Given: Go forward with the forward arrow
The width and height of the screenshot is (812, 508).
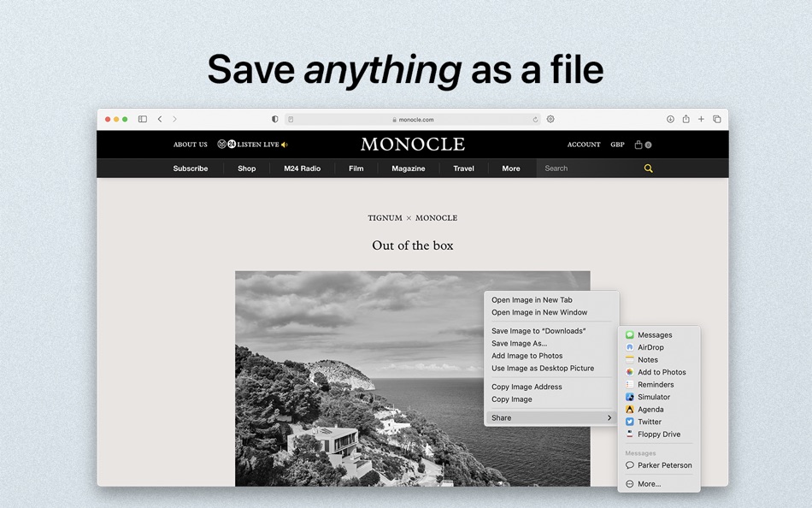Looking at the screenshot, I should tap(174, 119).
